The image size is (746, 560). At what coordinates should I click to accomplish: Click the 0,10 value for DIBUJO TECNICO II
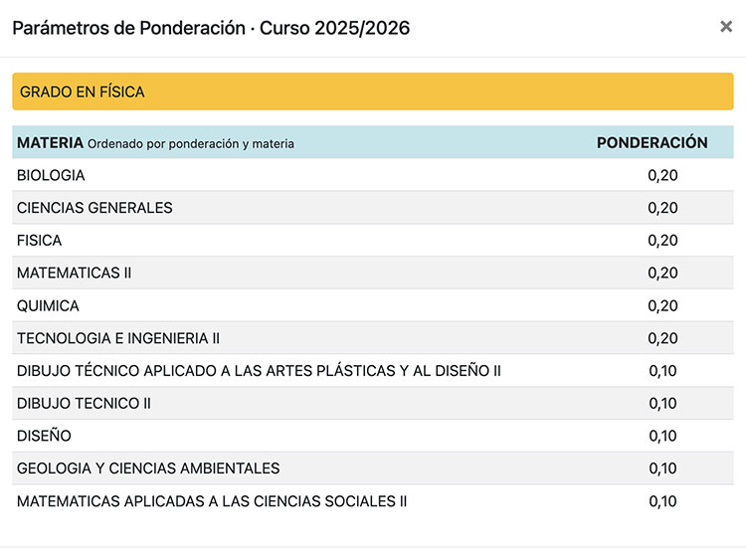pos(662,404)
